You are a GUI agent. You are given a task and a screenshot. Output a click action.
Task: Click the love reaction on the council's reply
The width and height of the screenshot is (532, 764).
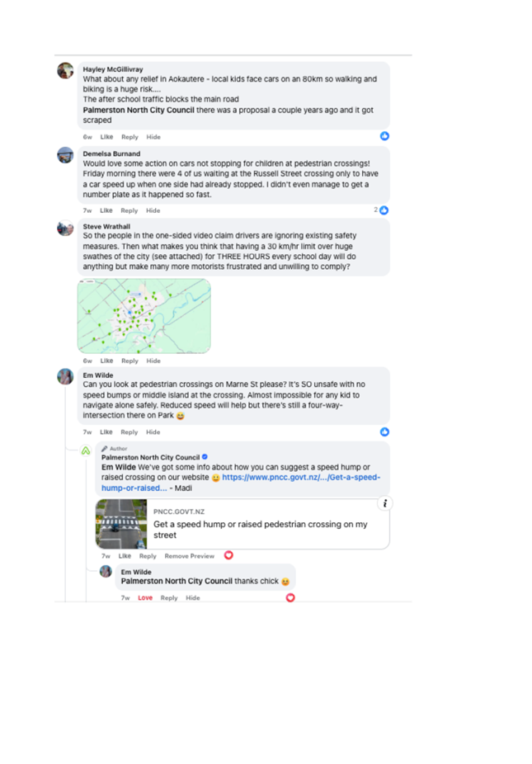[228, 555]
